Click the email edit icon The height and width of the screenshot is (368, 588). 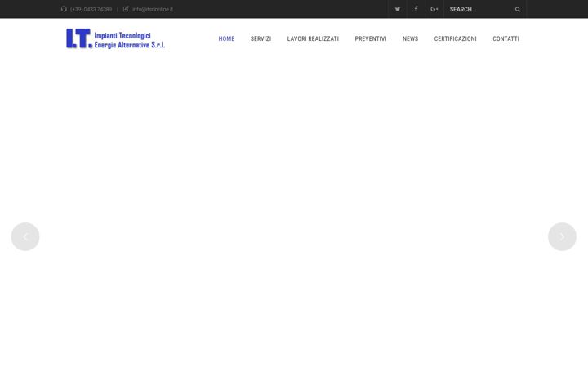click(126, 9)
